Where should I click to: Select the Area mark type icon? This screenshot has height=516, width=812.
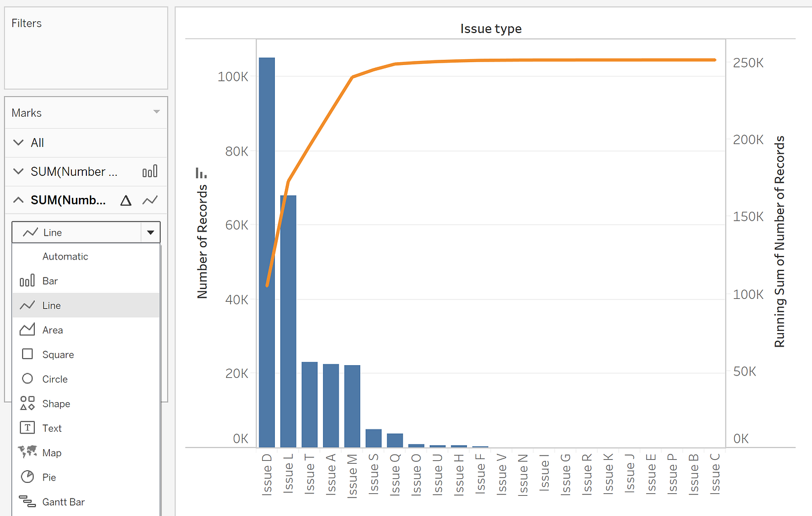pyautogui.click(x=27, y=329)
